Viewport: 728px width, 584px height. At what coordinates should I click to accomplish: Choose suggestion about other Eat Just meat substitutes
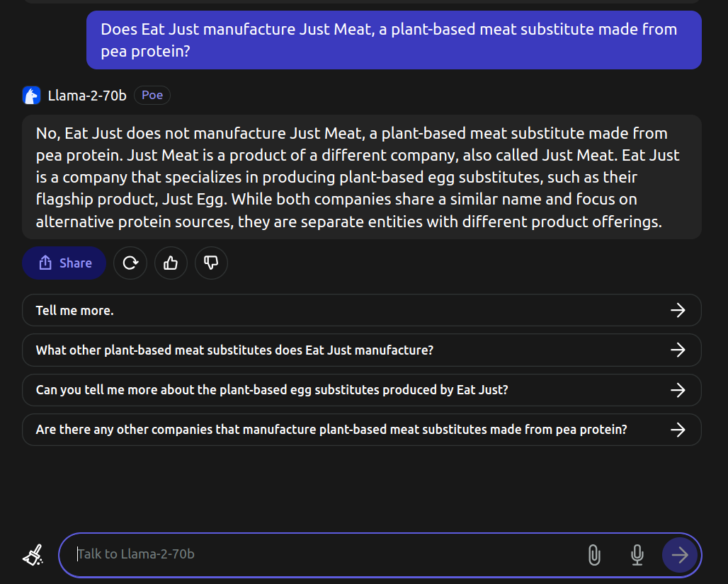[x=362, y=350]
